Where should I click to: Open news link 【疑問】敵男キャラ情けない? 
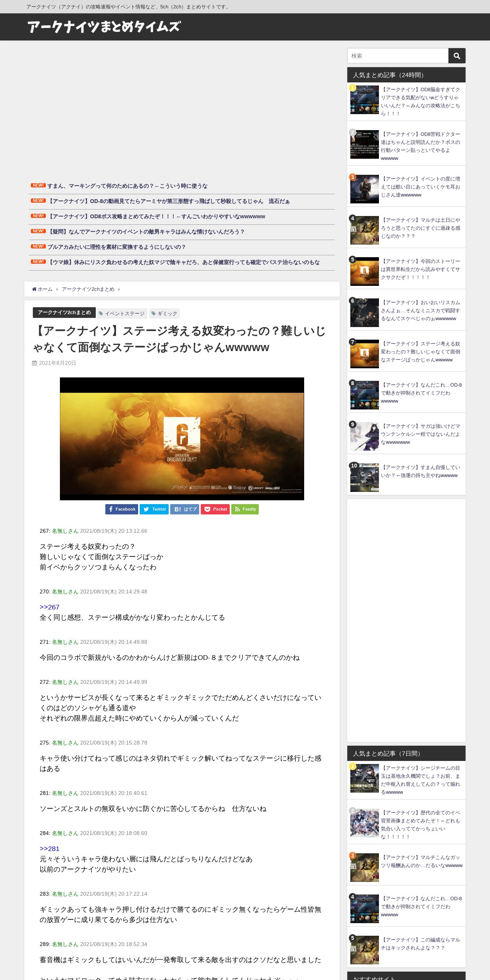[145, 232]
